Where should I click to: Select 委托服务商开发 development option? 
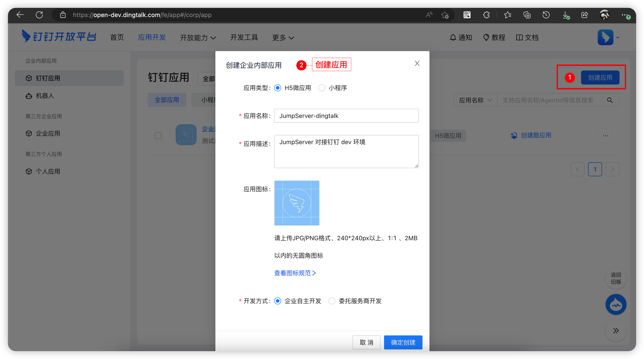(332, 301)
